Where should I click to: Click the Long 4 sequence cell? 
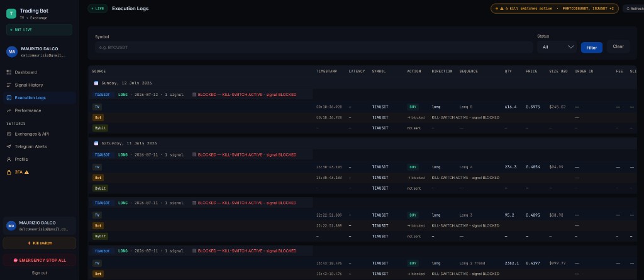(x=466, y=167)
